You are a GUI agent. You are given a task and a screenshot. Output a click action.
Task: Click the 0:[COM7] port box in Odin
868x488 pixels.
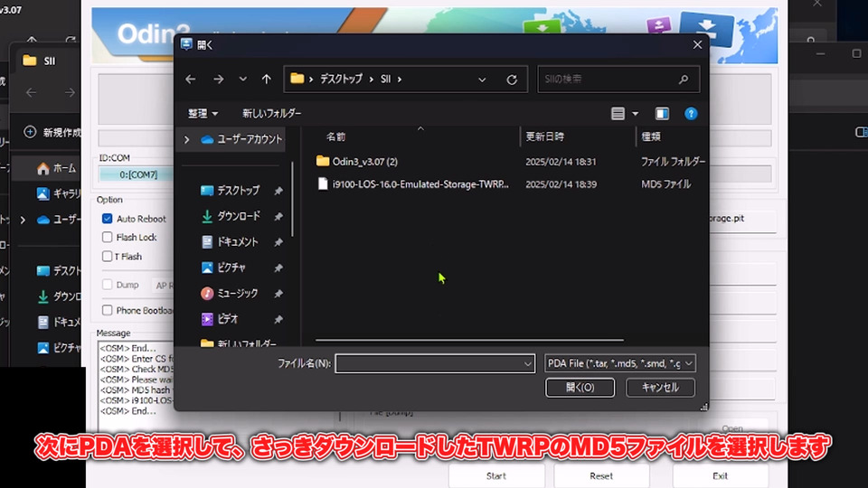coord(137,174)
